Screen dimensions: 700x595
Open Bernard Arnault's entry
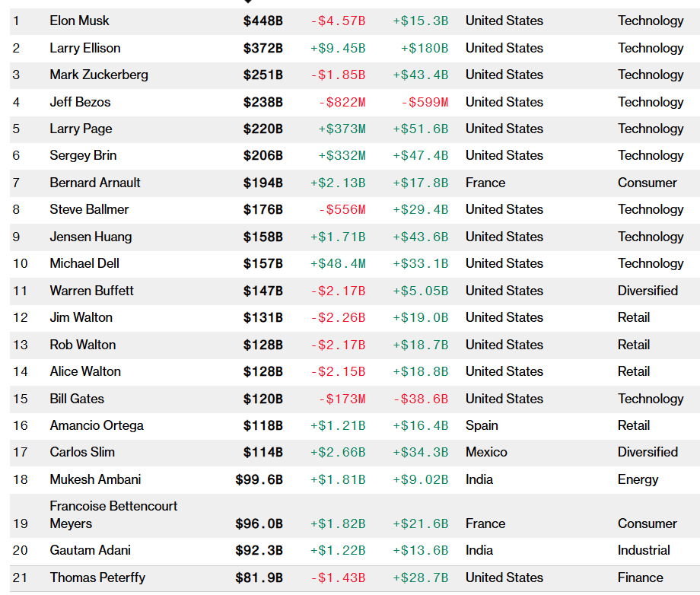(x=95, y=183)
